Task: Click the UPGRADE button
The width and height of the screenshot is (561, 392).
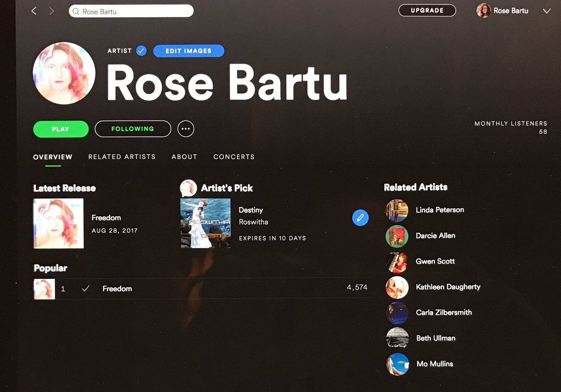Action: tap(427, 10)
